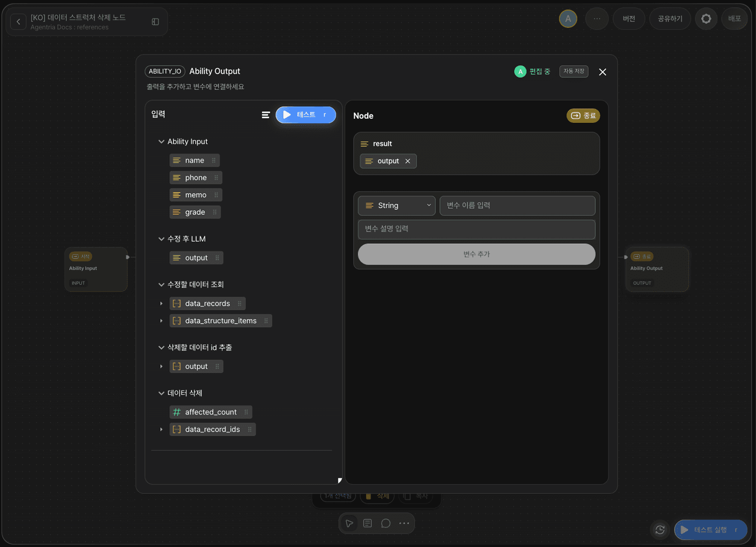Image resolution: width=756 pixels, height=547 pixels.
Task: Focus the 변수 이름 입력 field
Action: point(517,205)
